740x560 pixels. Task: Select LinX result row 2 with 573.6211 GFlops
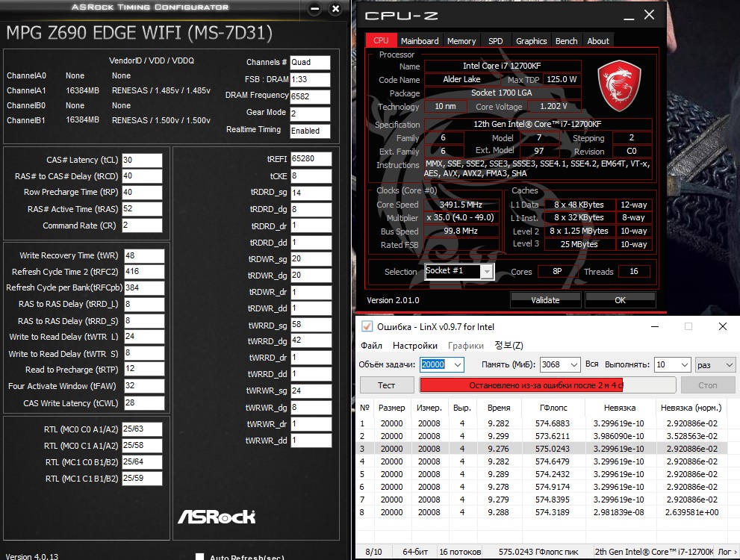[543, 436]
